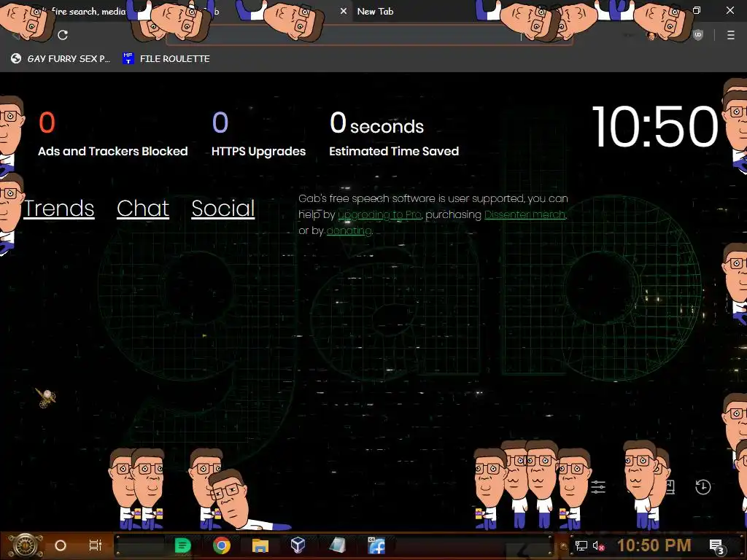This screenshot has height=560, width=747.
Task: Open the history clock icon on page
Action: (x=703, y=486)
